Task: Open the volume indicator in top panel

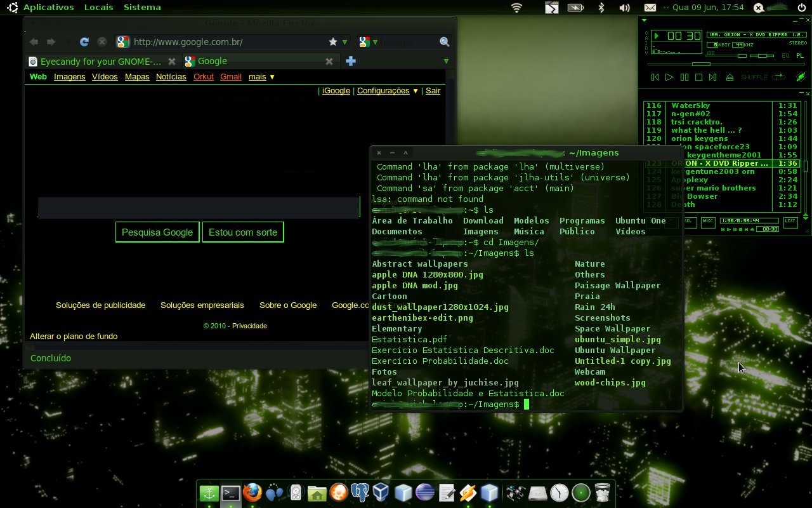Action: 625,8
